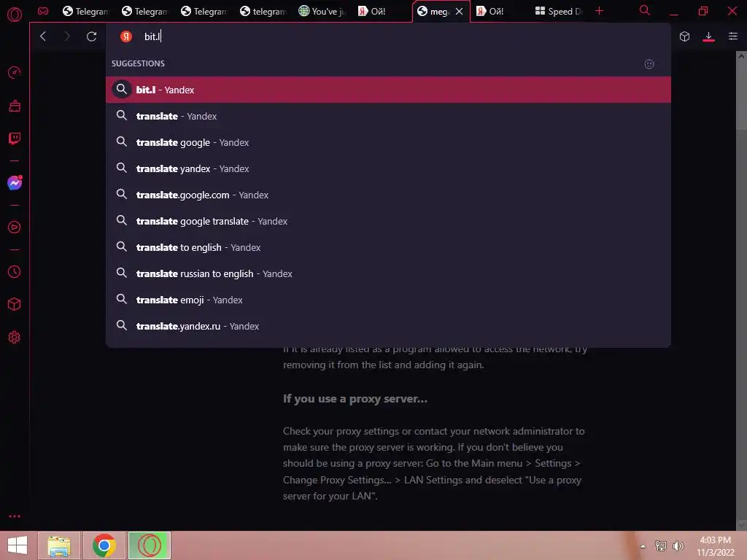
Task: Open Settings gear in sidebar
Action: tap(15, 337)
